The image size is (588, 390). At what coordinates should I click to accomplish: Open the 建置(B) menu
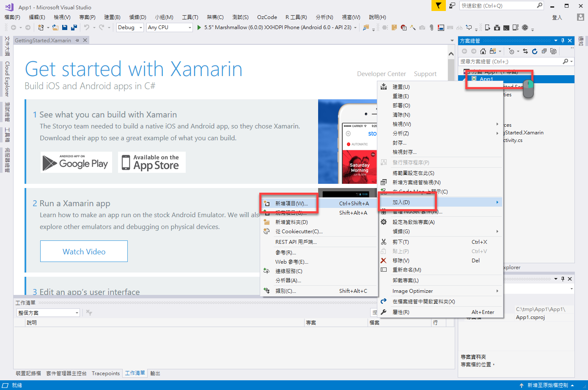click(112, 17)
